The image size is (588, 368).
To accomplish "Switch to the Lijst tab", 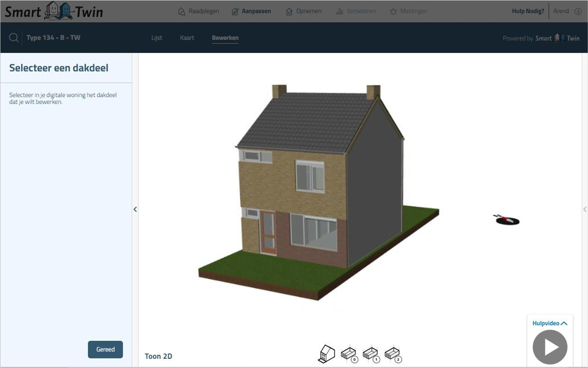I will pyautogui.click(x=157, y=38).
